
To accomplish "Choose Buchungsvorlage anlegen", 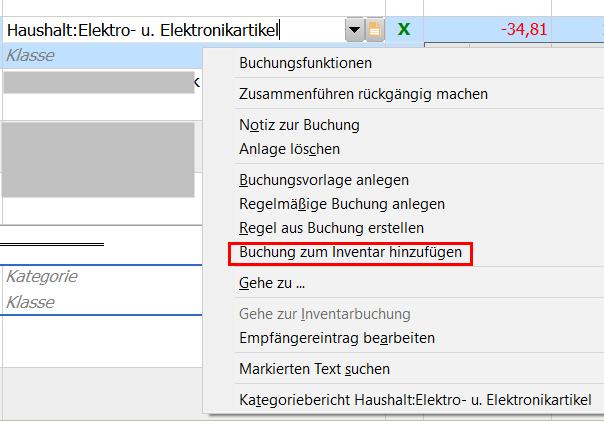I will coord(324,180).
